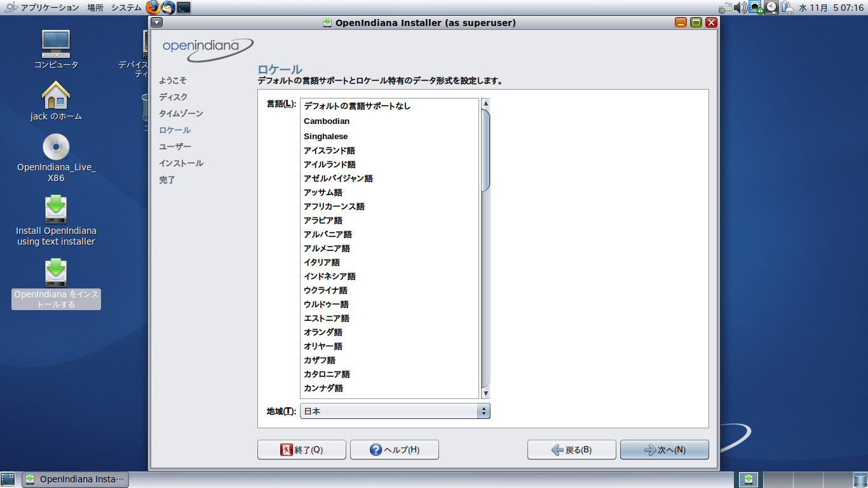Select アイスランド語 in the language list
Screen dimensions: 868x488
pos(390,151)
